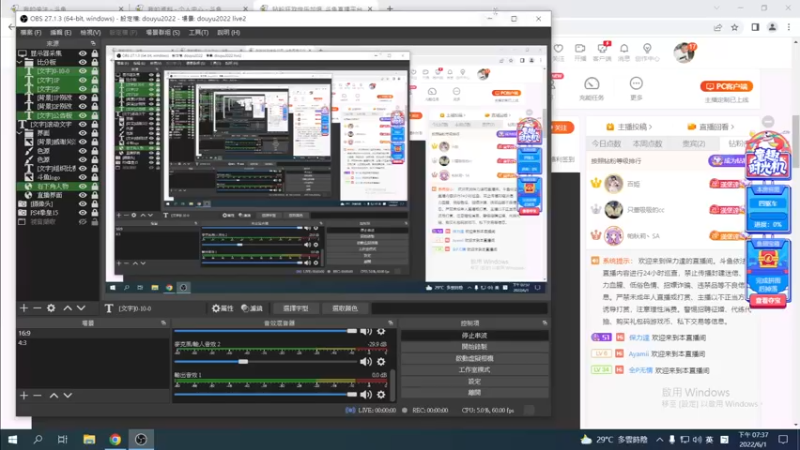800x450 pixels.
Task: Open 設定 button in controls
Action: pos(474,381)
